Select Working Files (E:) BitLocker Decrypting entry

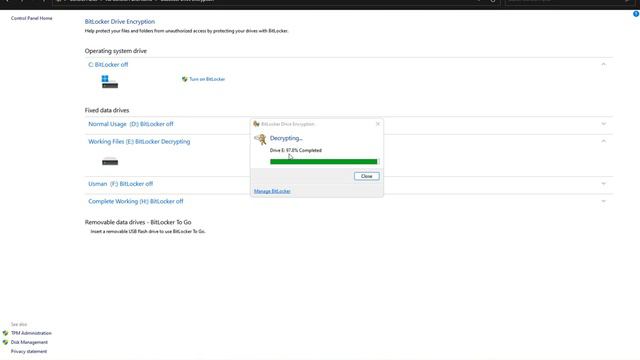[139, 142]
